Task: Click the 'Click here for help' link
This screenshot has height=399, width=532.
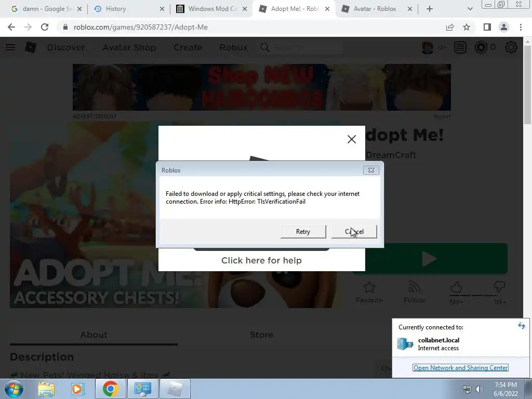Action: [x=261, y=260]
